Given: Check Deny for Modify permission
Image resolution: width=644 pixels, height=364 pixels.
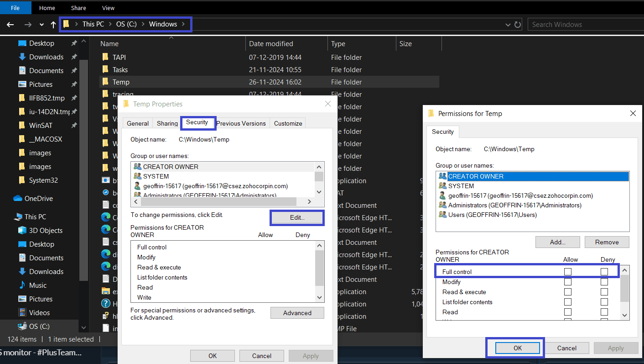Looking at the screenshot, I should (604, 282).
